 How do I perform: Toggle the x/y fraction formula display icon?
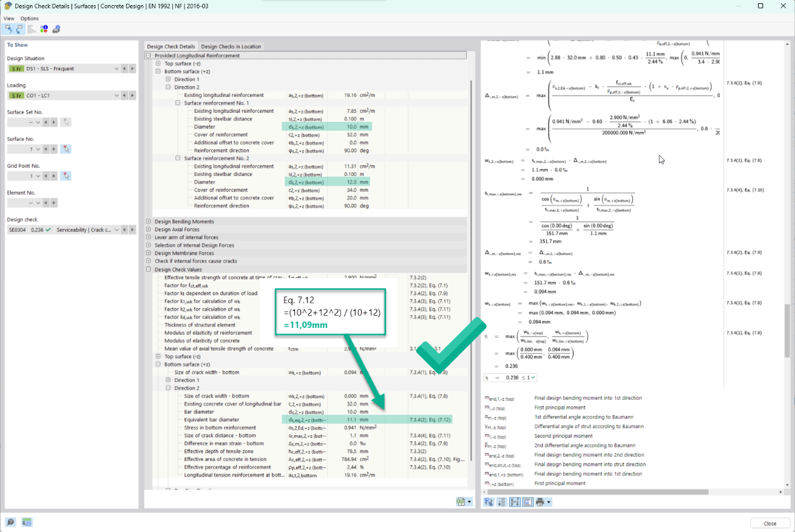515,502
